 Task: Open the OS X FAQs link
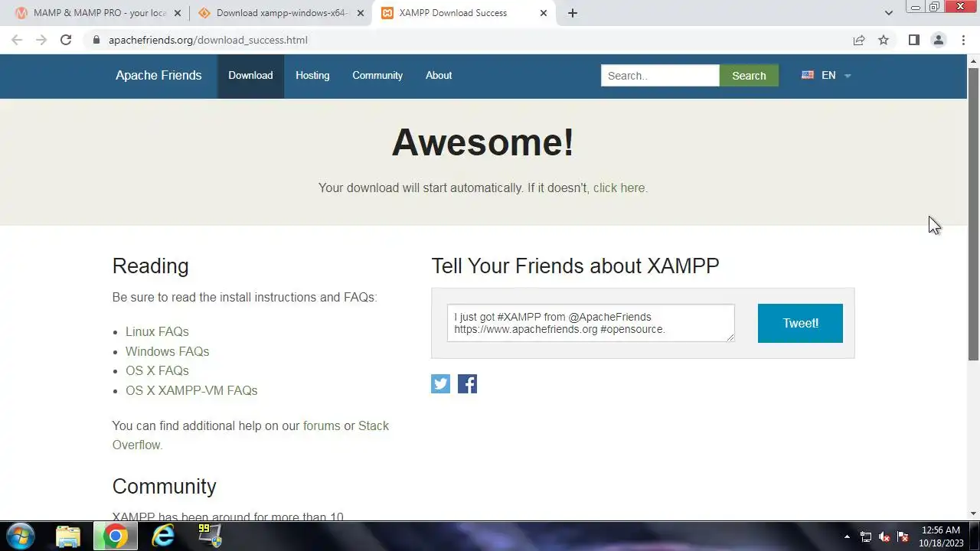157,371
